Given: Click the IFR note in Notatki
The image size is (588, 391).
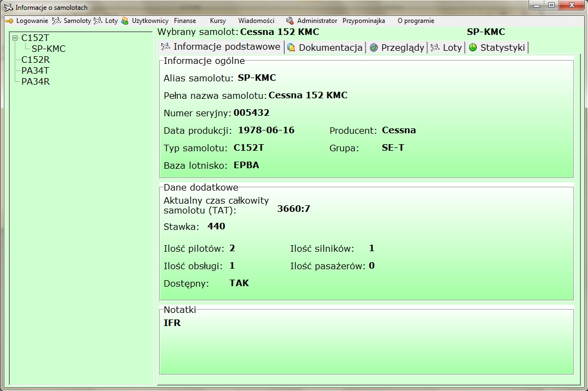Looking at the screenshot, I should tap(172, 323).
